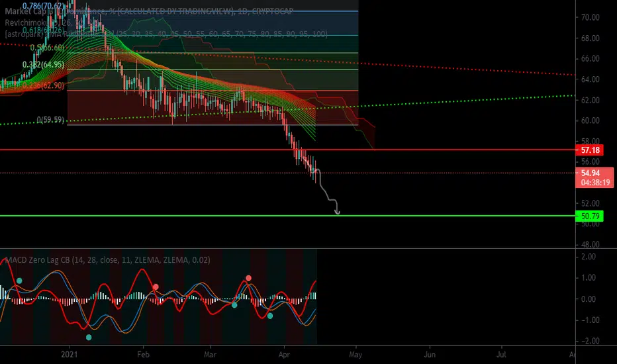Click the 70.00 price axis value
Viewport: 617px width, 364px height.
click(x=591, y=17)
